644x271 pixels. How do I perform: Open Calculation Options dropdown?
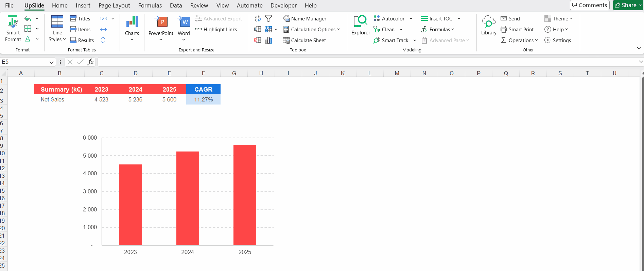tap(311, 29)
